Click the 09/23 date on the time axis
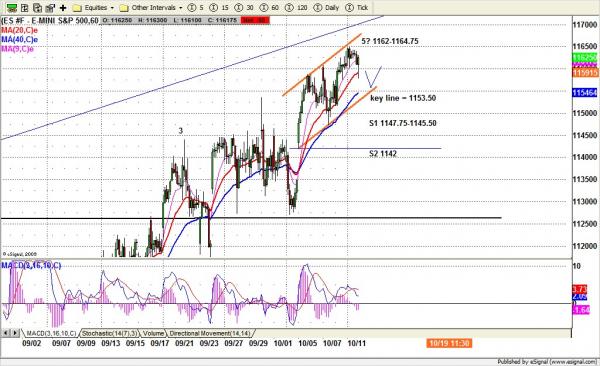The image size is (600, 366). [x=209, y=343]
